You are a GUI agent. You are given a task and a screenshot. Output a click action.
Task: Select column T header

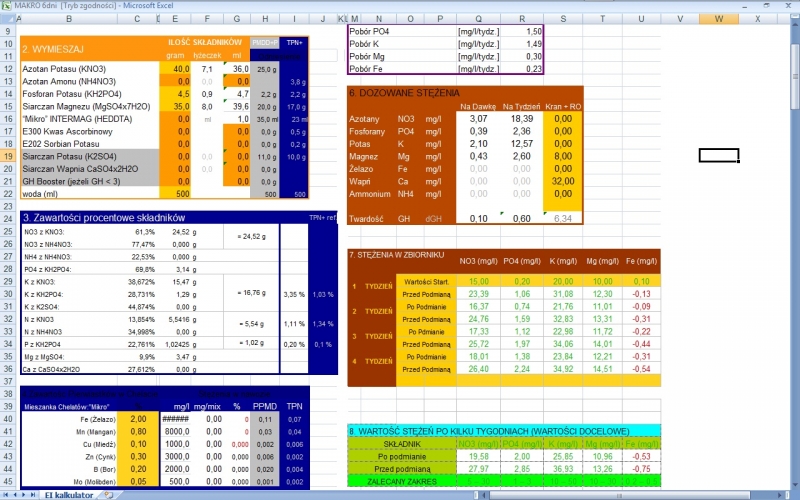click(x=602, y=19)
